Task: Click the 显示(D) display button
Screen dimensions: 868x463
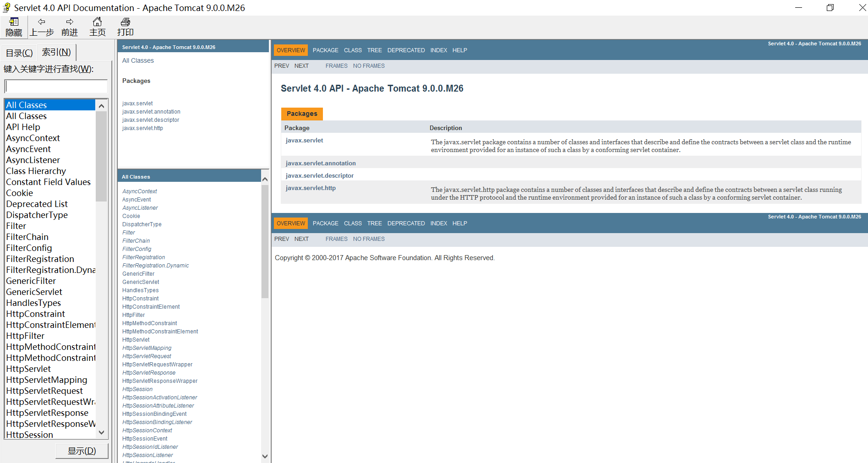Action: pyautogui.click(x=82, y=451)
